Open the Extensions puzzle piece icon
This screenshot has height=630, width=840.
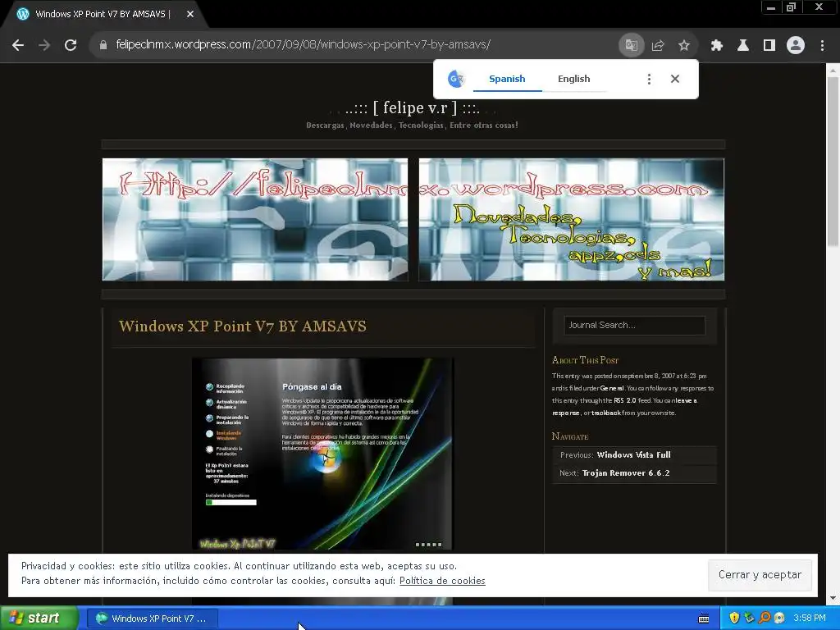(717, 45)
